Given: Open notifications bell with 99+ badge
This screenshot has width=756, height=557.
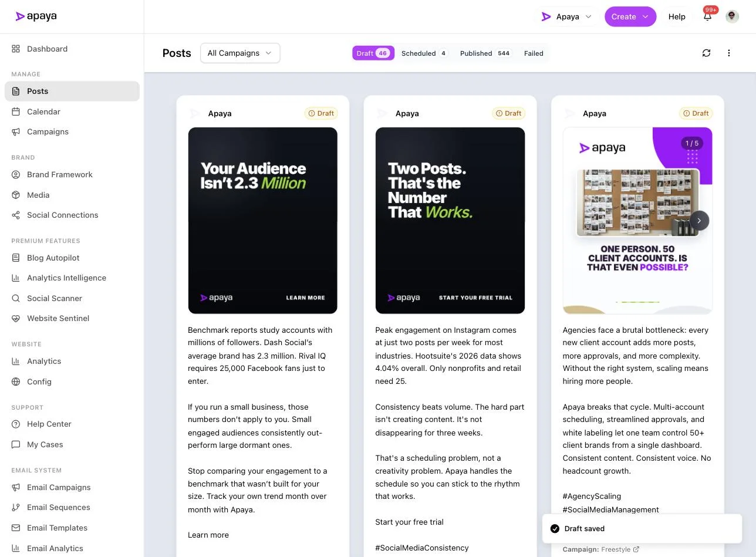Looking at the screenshot, I should click(x=708, y=16).
